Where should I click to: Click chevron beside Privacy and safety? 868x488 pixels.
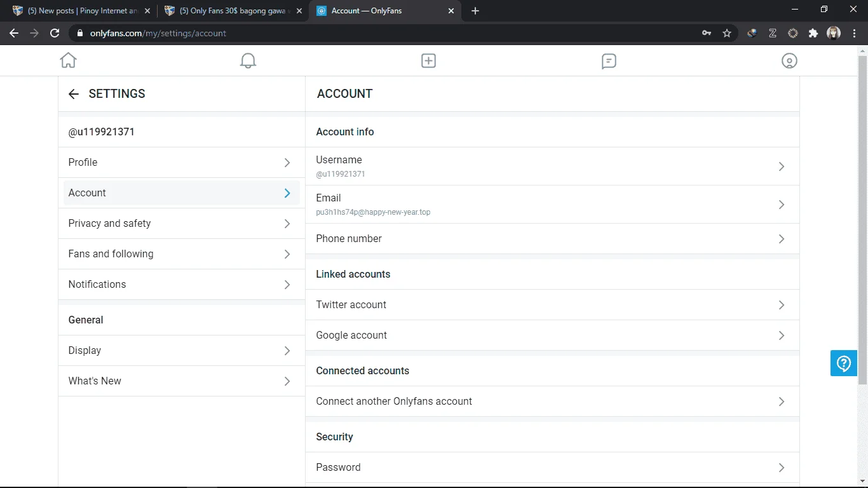287,224
